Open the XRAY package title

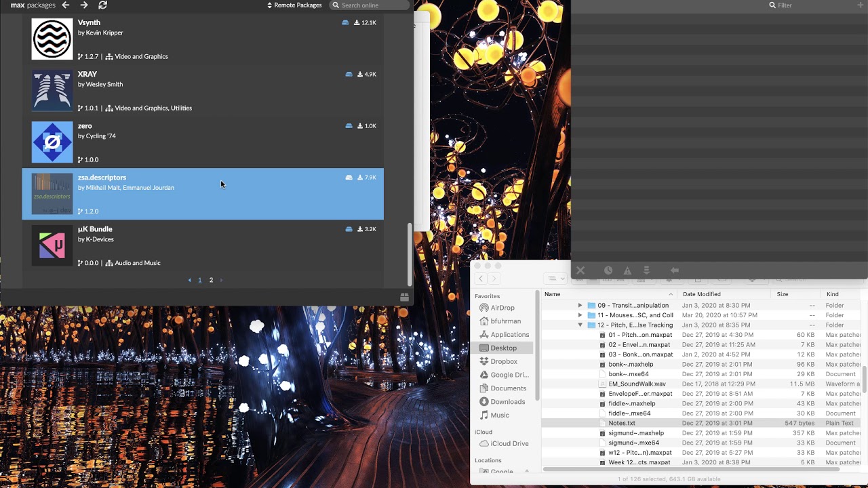tap(87, 74)
